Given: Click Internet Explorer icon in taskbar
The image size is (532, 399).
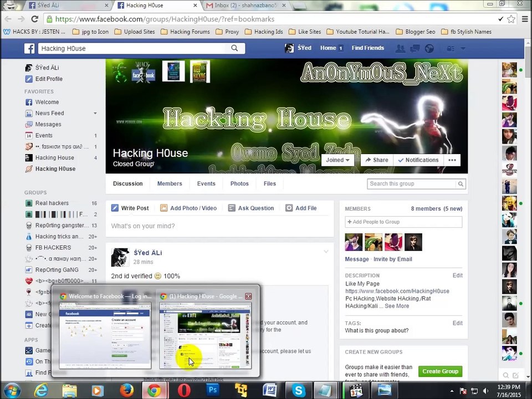Looking at the screenshot, I should (x=42, y=391).
